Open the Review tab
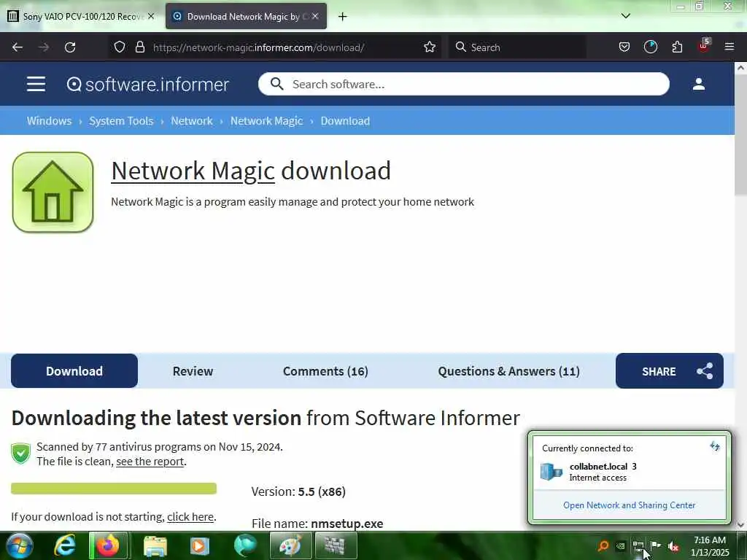 click(193, 371)
